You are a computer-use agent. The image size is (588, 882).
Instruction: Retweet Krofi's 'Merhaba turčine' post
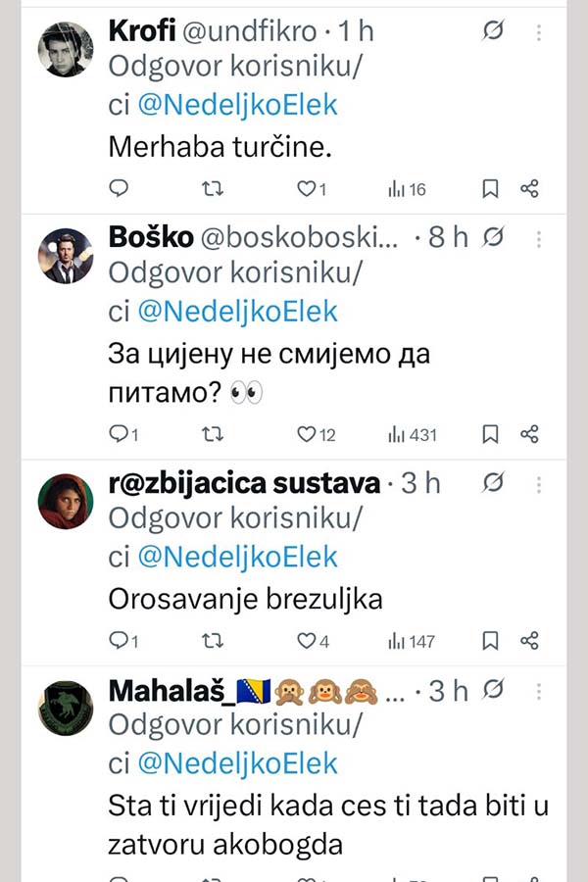click(213, 189)
